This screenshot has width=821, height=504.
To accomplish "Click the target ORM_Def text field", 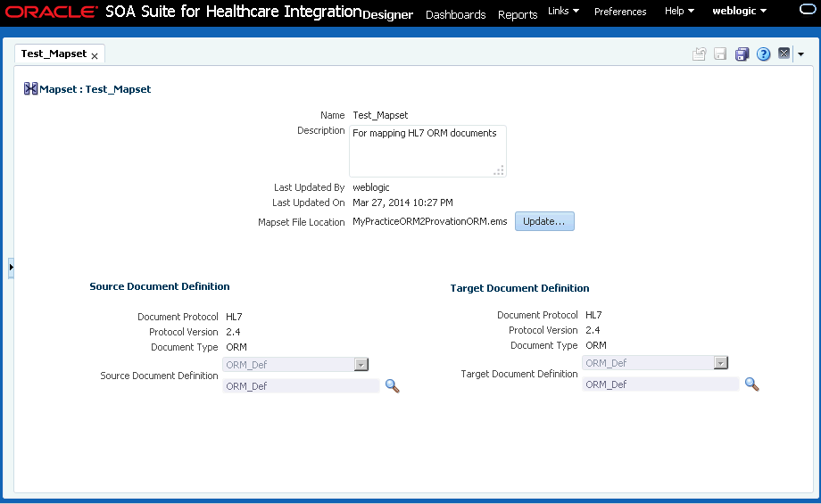I will [660, 384].
